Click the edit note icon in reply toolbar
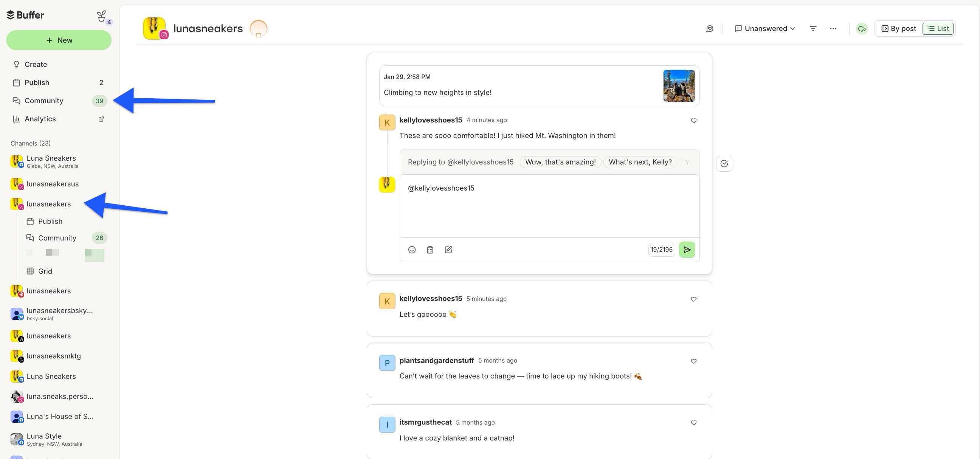Viewport: 980px width, 459px height. tap(448, 250)
